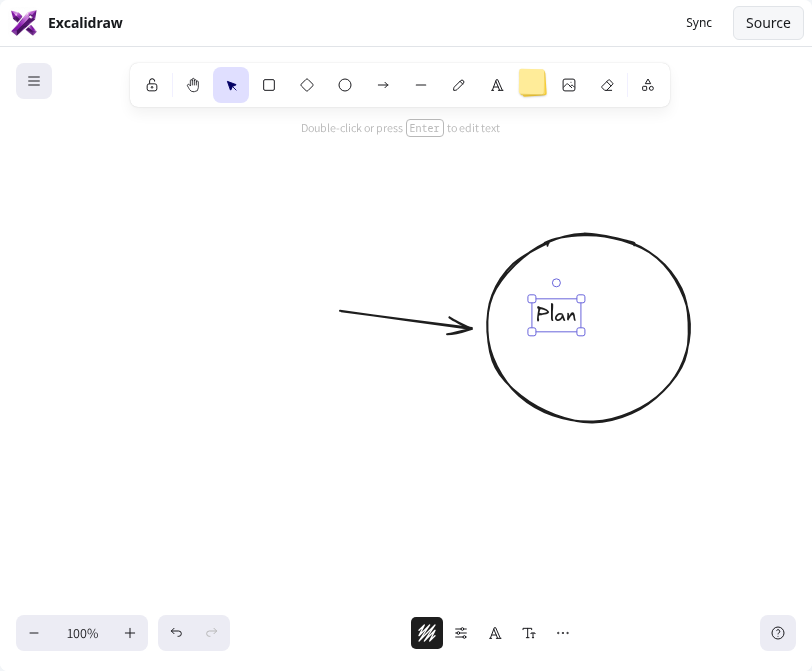Pick the Arrow tool
This screenshot has width=812, height=671.
click(383, 85)
